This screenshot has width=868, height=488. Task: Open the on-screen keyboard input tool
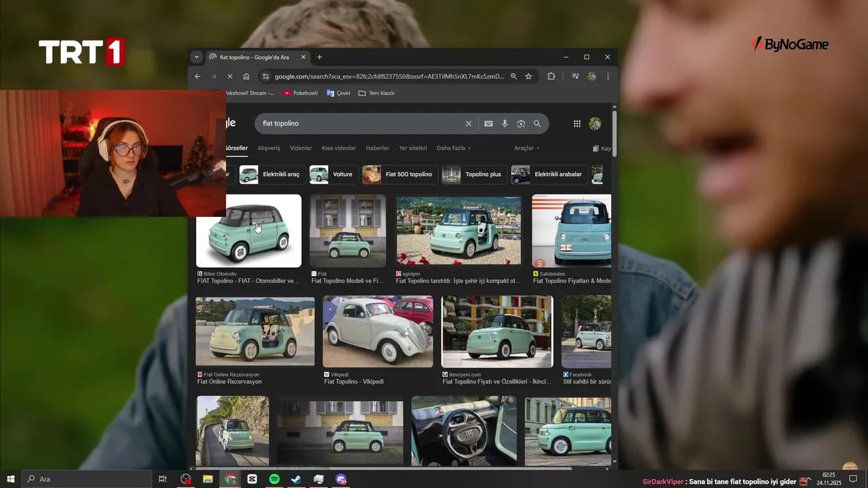click(x=488, y=123)
